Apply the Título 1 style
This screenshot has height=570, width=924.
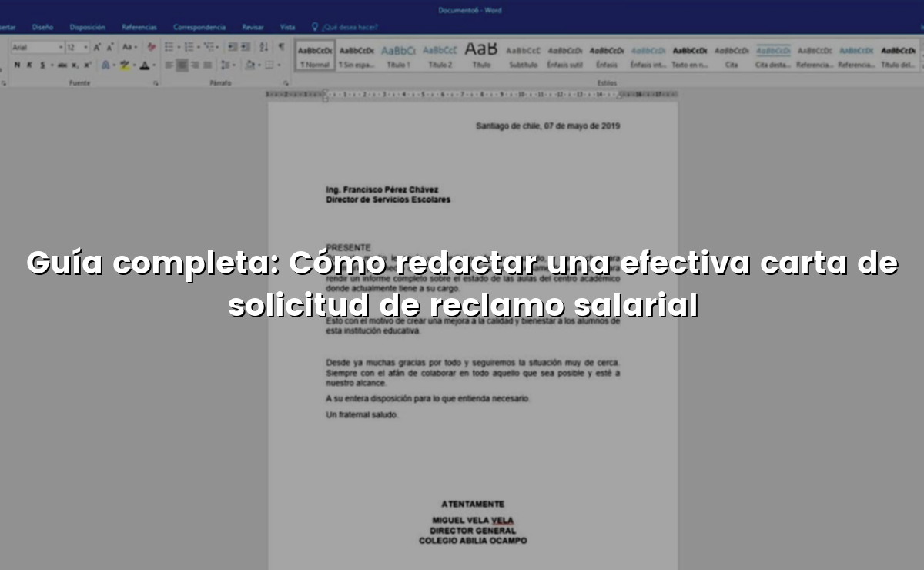point(398,56)
